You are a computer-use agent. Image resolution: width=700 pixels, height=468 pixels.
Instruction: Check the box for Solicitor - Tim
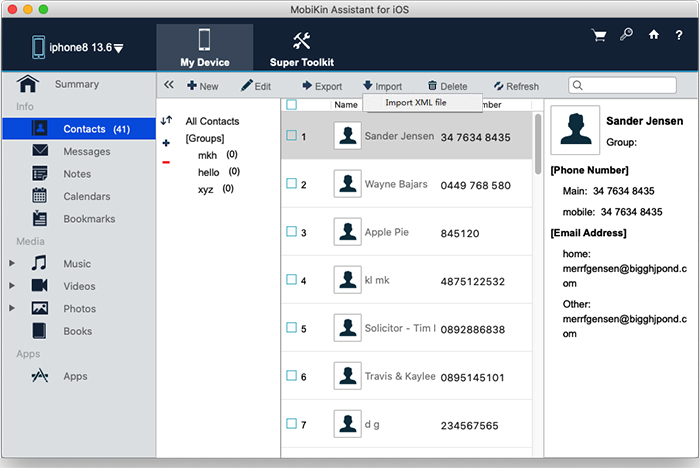[x=291, y=327]
